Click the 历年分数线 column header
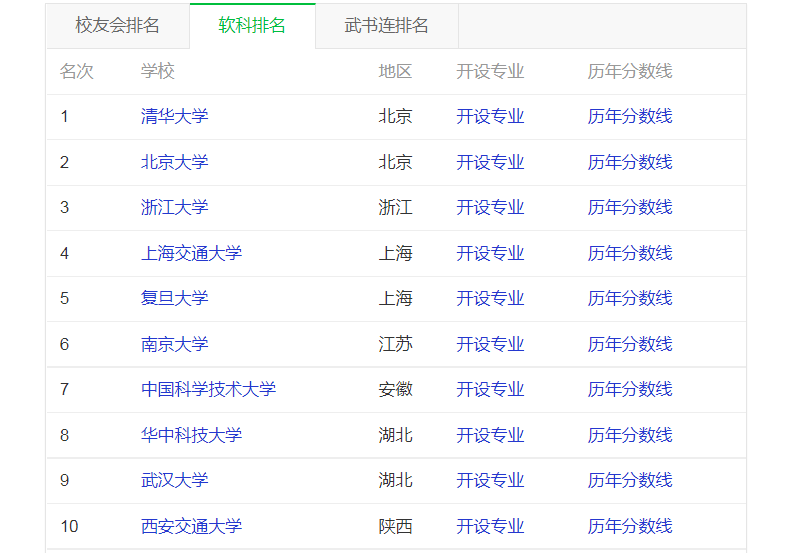The width and height of the screenshot is (790, 553). [630, 72]
